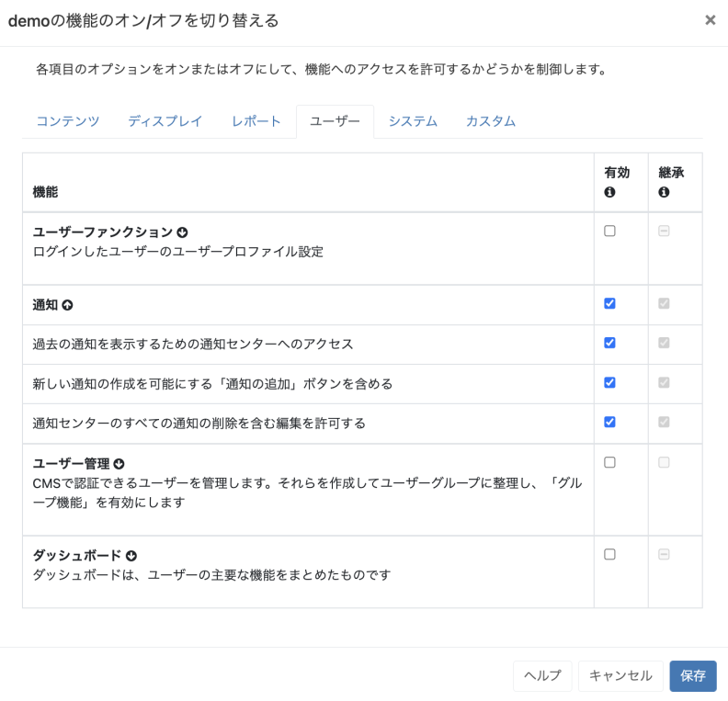Click the info icon under 有効 header

click(609, 192)
